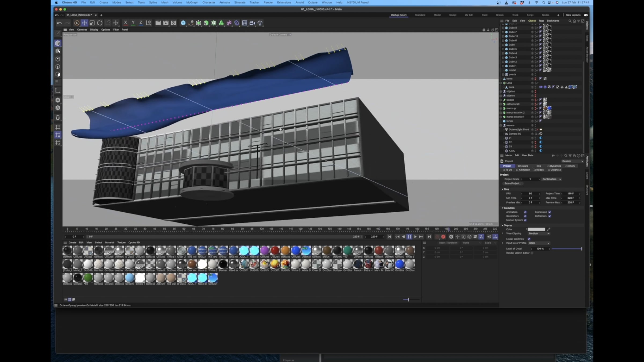Uncheck the Generators checkbox

click(x=525, y=216)
